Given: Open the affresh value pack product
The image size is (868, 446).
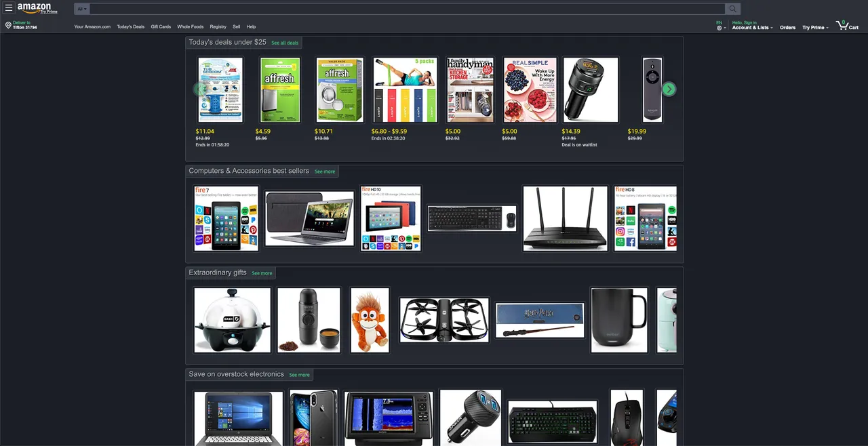Looking at the screenshot, I should pos(340,89).
